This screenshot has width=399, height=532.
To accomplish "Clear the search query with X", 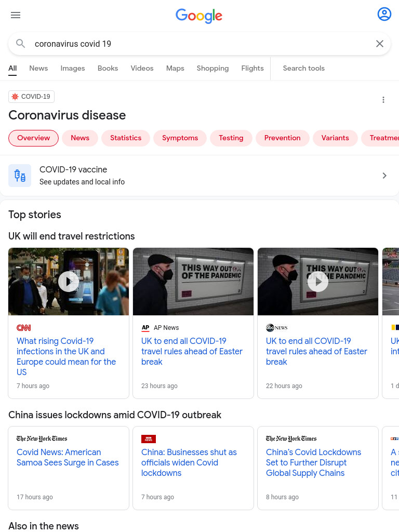I will [x=380, y=44].
